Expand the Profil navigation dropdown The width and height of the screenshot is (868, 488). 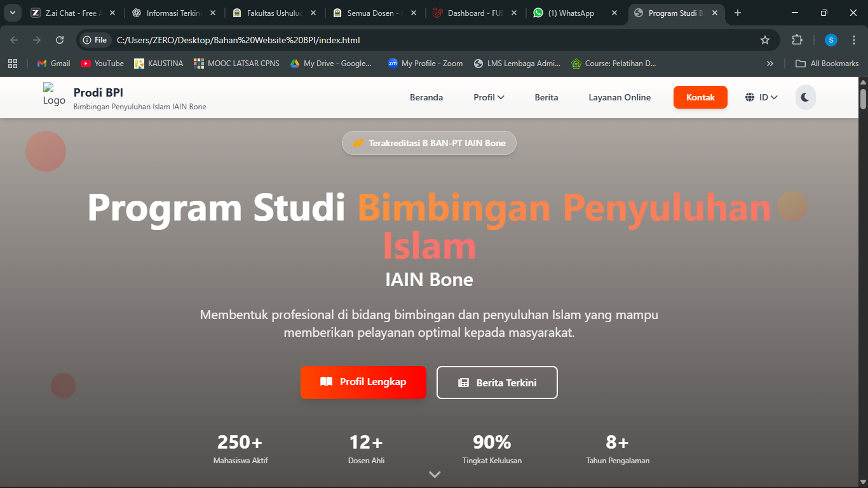489,97
